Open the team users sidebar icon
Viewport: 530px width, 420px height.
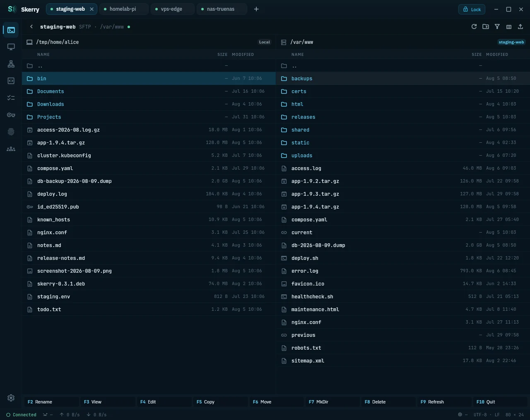[x=11, y=149]
